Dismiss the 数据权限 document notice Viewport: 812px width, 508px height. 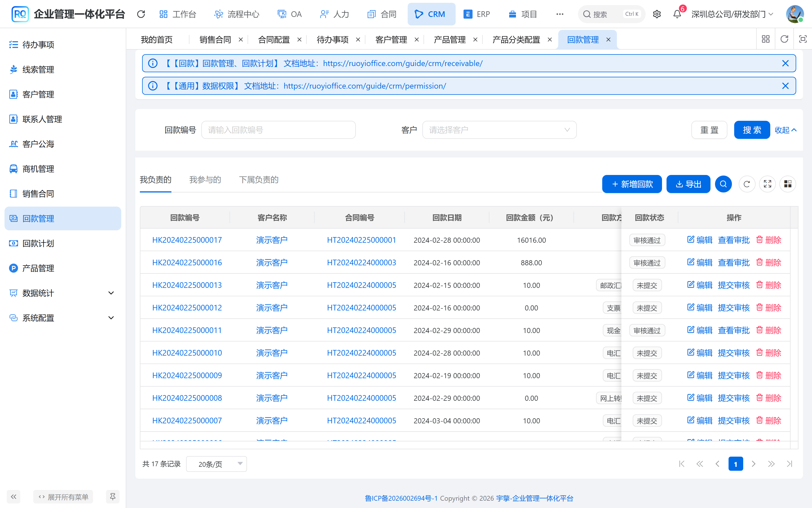(x=785, y=86)
